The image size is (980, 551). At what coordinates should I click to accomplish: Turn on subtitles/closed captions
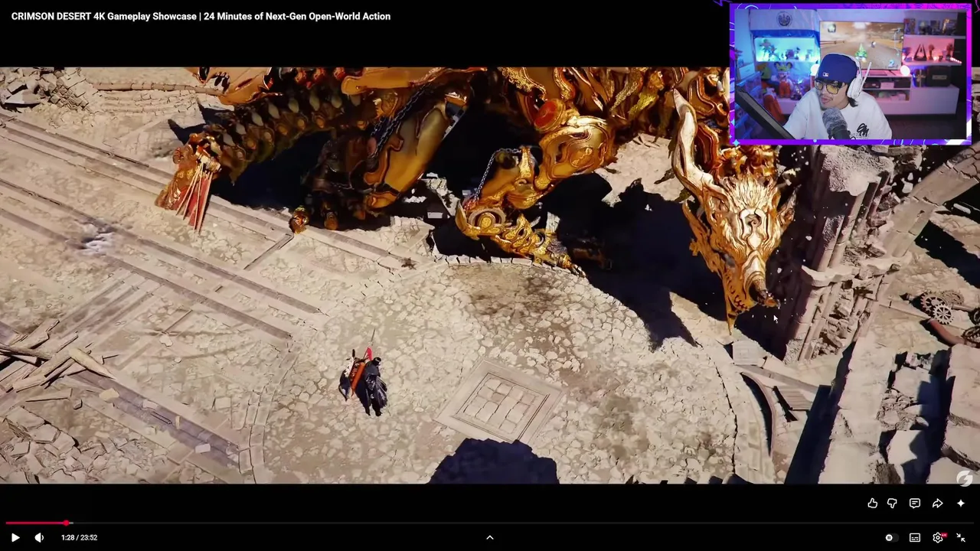coord(915,537)
